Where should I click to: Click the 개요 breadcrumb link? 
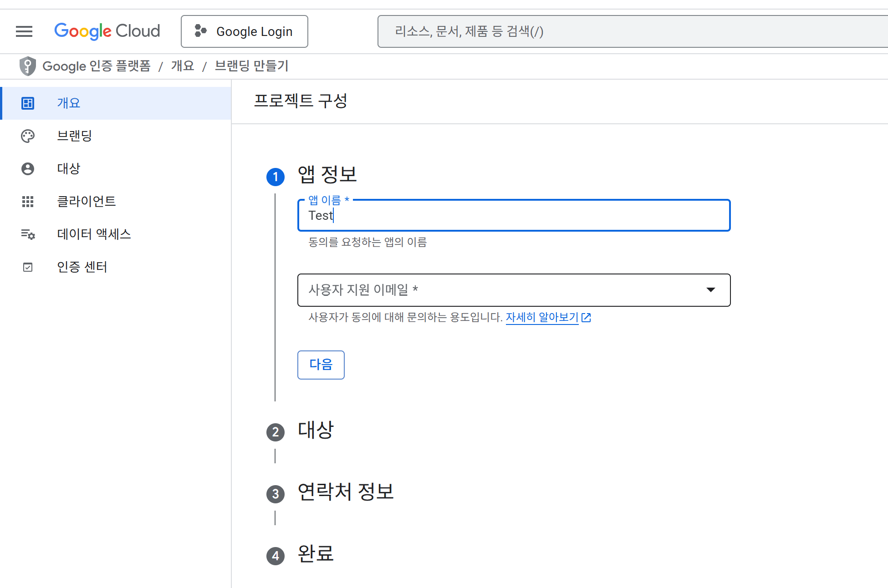point(183,66)
